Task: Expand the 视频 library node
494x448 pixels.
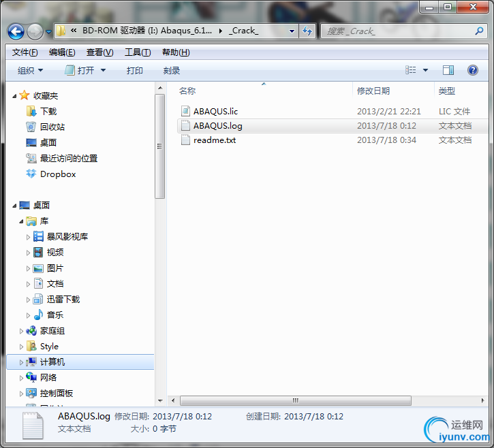Action: pos(28,253)
